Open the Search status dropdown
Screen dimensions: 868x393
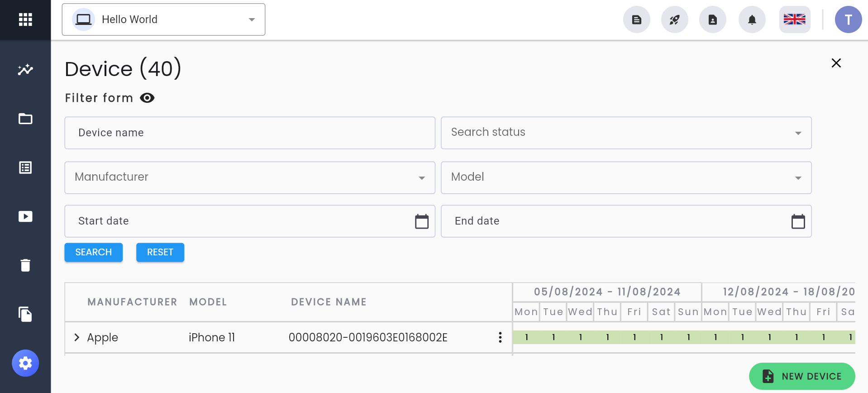click(626, 133)
